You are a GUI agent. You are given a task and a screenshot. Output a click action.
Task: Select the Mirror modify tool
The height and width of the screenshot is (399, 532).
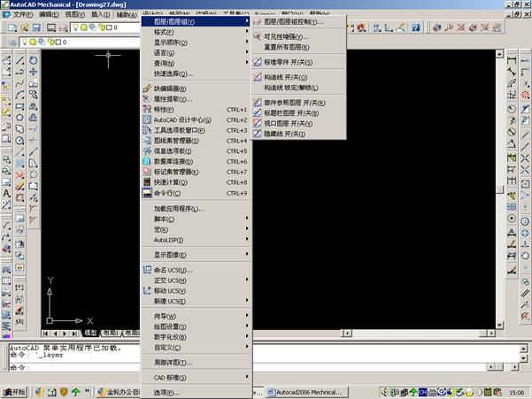(x=34, y=106)
